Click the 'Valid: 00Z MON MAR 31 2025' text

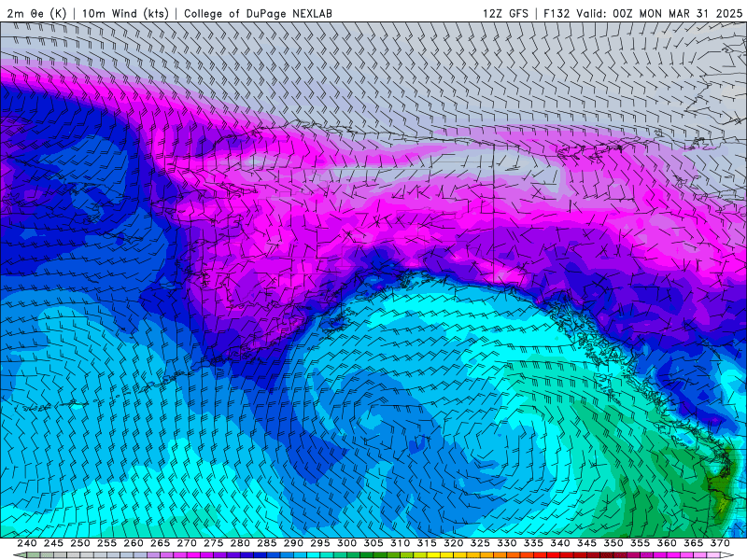659,14
